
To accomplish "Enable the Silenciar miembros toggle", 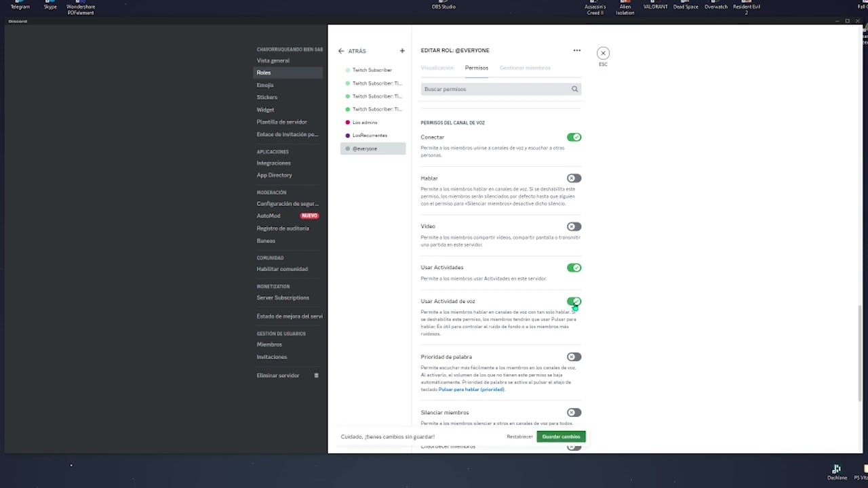I will pyautogui.click(x=574, y=413).
